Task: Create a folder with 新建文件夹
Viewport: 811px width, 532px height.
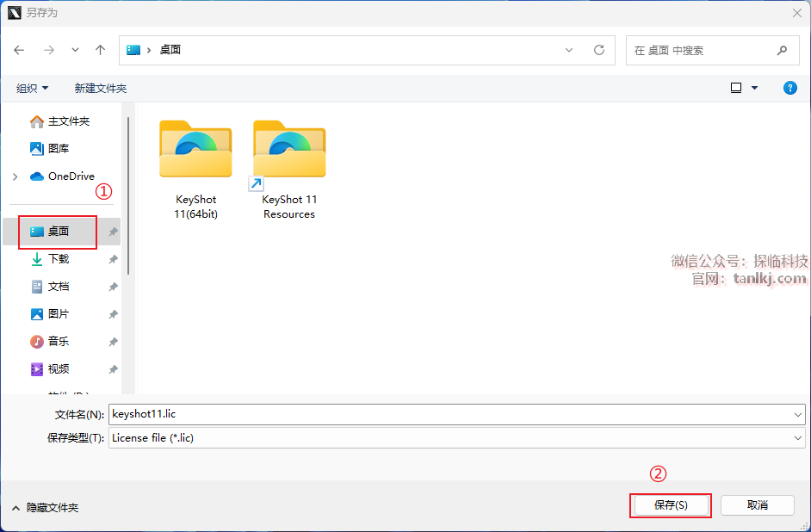Action: (101, 89)
